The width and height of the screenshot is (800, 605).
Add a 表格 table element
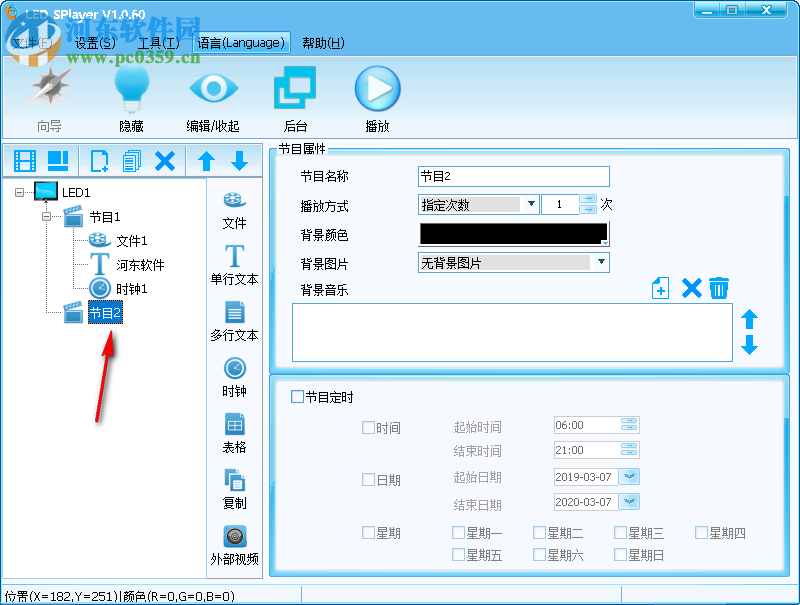[234, 428]
